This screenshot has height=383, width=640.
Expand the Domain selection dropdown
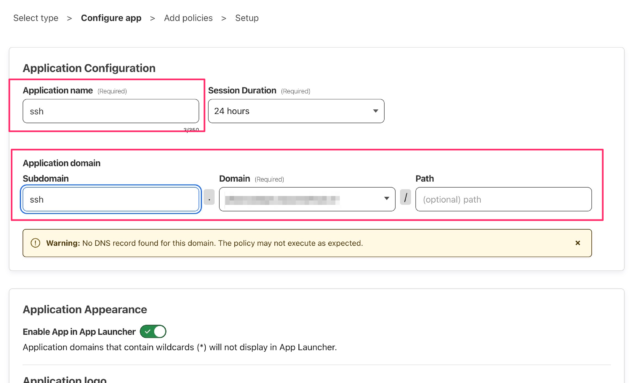(307, 199)
